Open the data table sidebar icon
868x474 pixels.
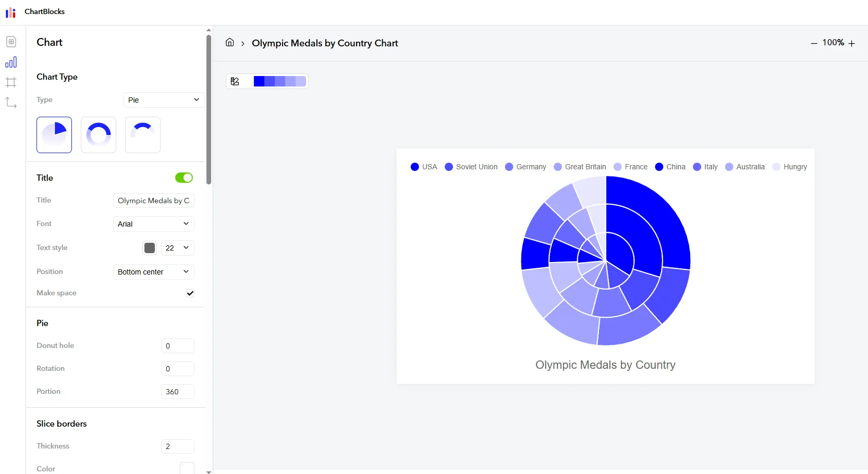[11, 42]
